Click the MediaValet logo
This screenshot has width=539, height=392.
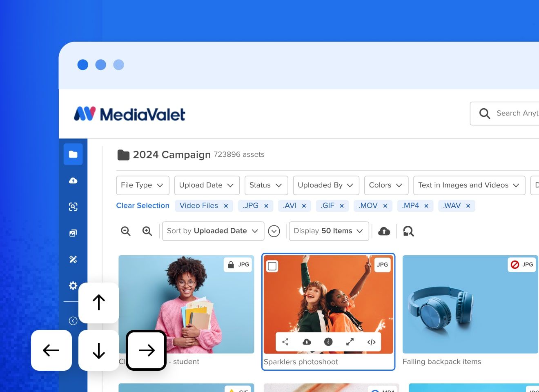click(129, 114)
